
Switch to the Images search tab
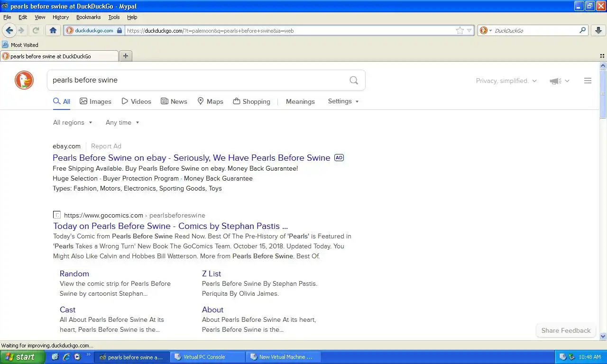tap(95, 101)
